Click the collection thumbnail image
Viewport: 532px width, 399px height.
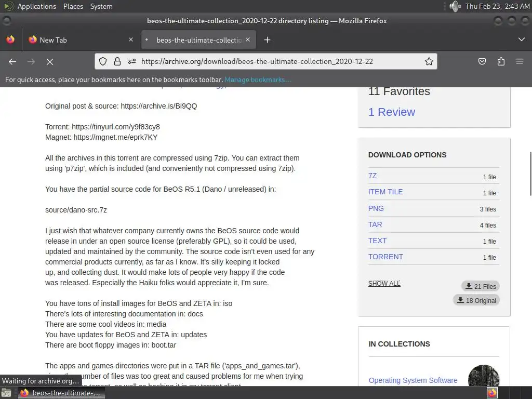(484, 375)
